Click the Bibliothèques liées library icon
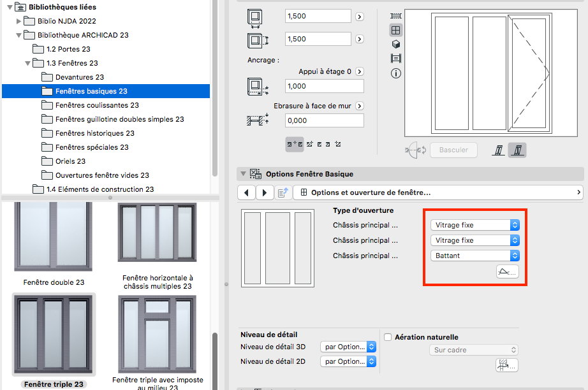 point(20,7)
